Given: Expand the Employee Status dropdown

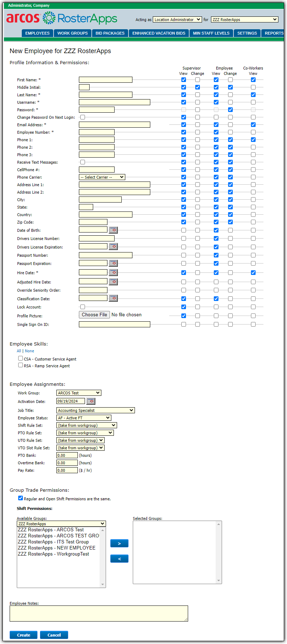Looking at the screenshot, I should (x=84, y=418).
